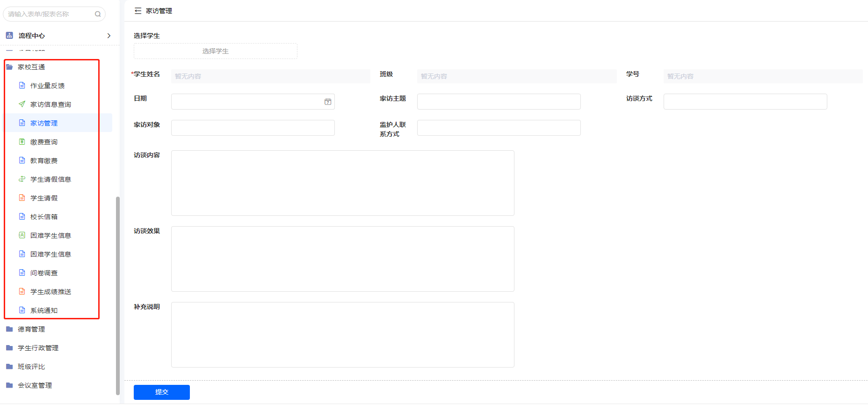Expand the 德育管理 folder
Screen dimensions: 868x405
pos(31,329)
